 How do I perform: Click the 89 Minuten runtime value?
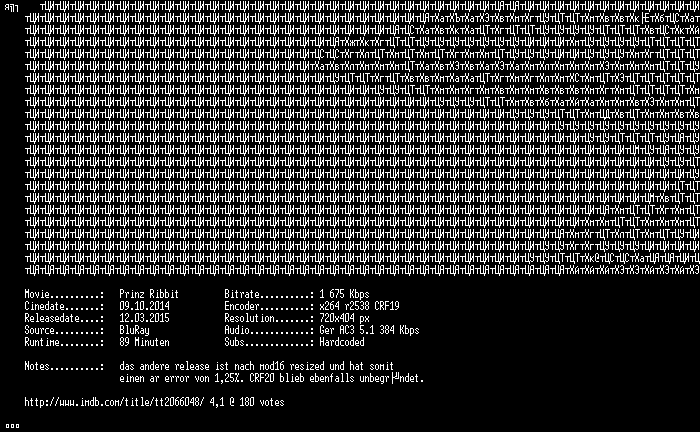click(x=144, y=342)
